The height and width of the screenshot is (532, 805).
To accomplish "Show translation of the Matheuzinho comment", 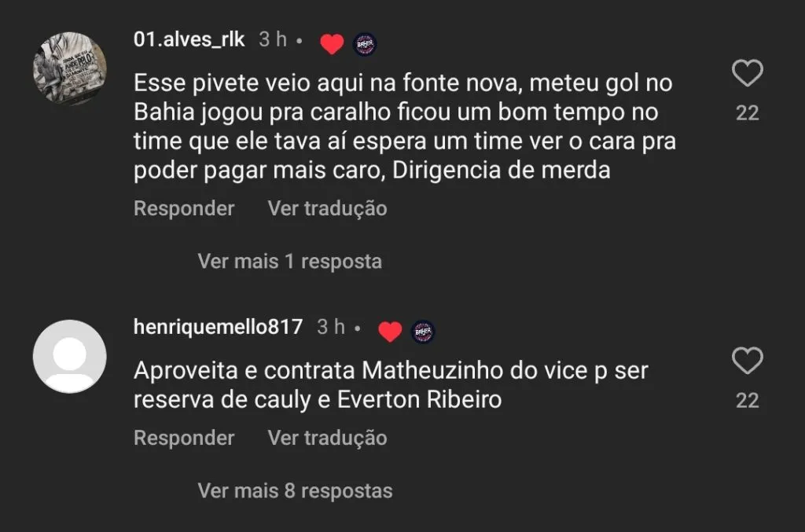I will 327,438.
